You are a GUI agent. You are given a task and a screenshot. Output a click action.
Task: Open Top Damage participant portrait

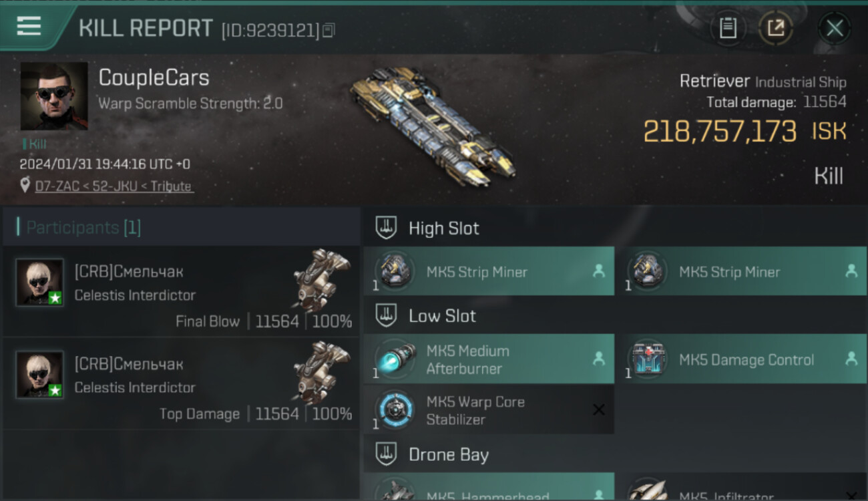click(x=39, y=375)
